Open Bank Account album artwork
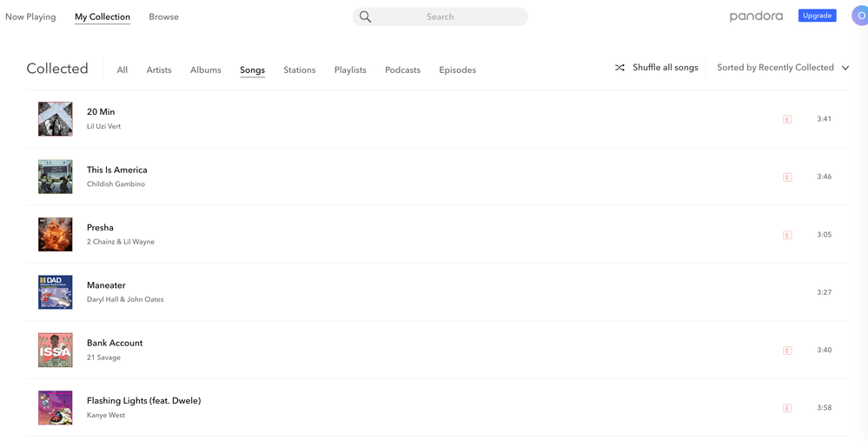868x441 pixels. 56,350
